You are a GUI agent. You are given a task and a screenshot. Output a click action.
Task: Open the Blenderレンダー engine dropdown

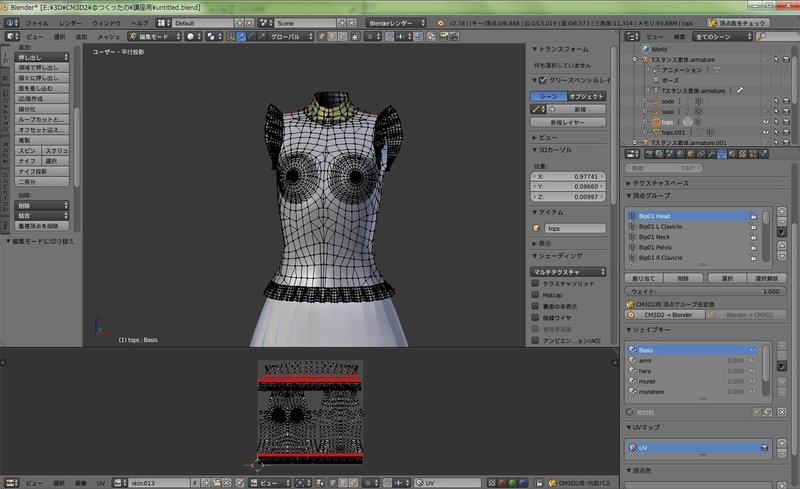click(x=396, y=23)
